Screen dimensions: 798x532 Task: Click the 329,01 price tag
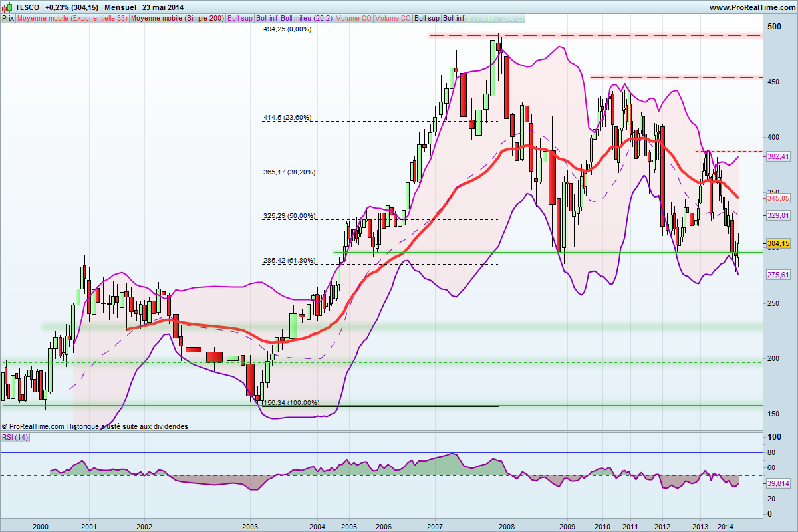[778, 215]
